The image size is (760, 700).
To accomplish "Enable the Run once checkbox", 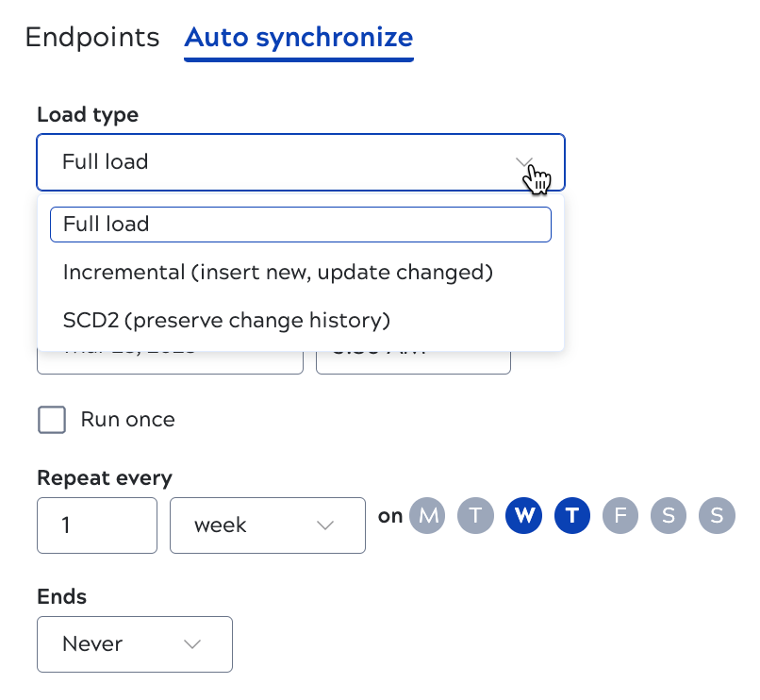I will (x=52, y=420).
